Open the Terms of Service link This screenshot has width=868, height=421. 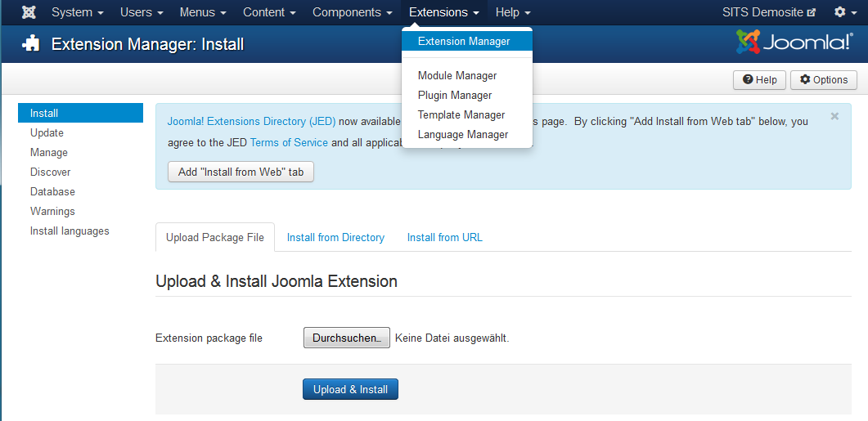click(x=289, y=142)
